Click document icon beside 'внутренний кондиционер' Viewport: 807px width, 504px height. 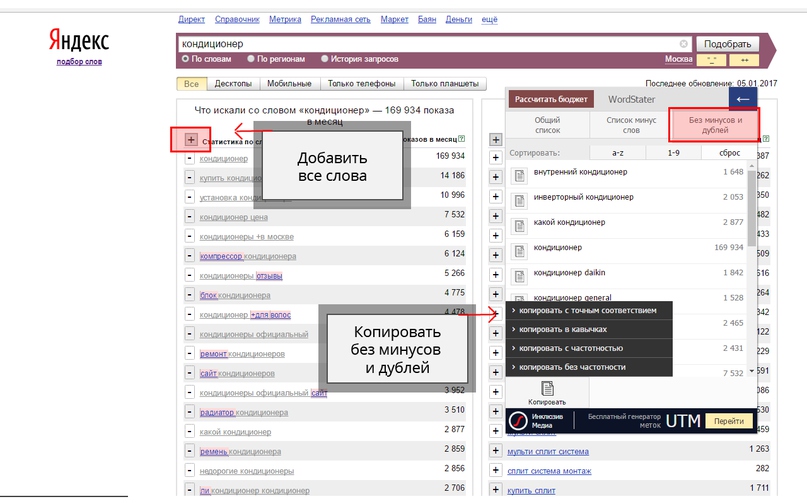point(519,176)
